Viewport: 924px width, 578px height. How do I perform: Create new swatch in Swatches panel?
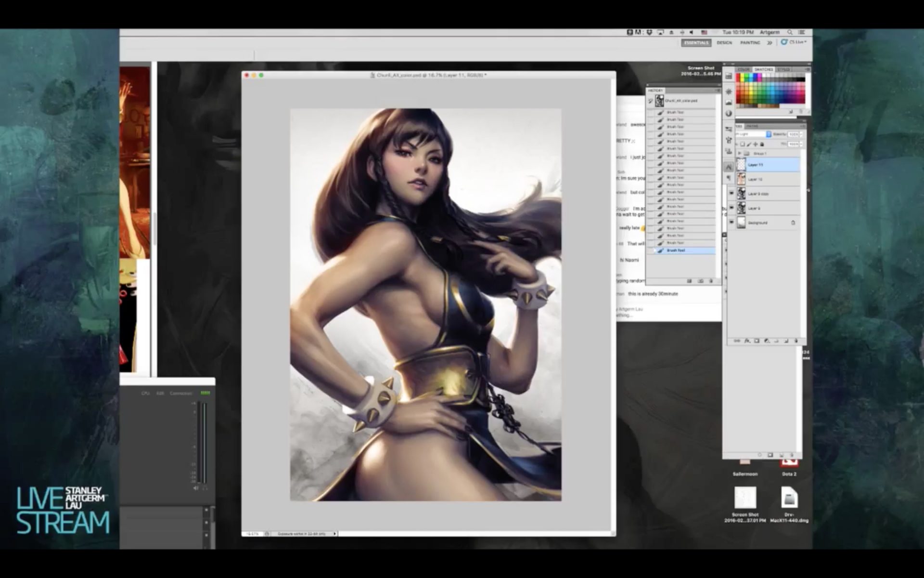791,111
